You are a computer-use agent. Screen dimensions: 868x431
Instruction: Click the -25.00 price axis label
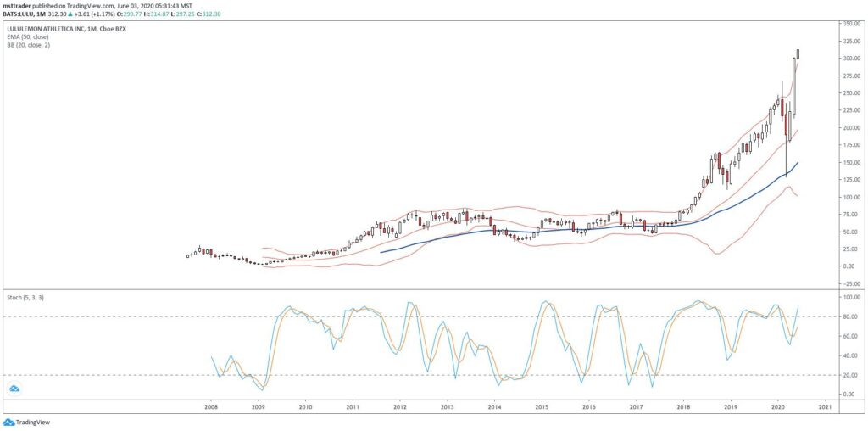[x=852, y=283]
